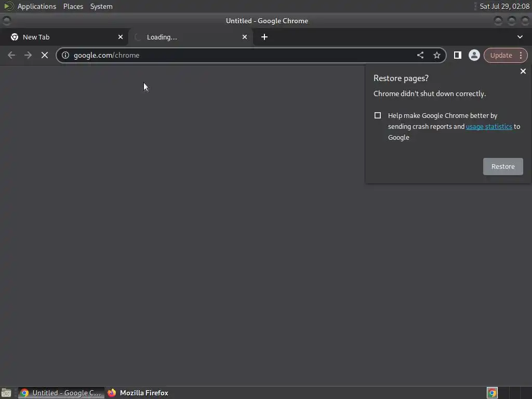Open the window menu button on title bar
532x399 pixels.
(7, 21)
